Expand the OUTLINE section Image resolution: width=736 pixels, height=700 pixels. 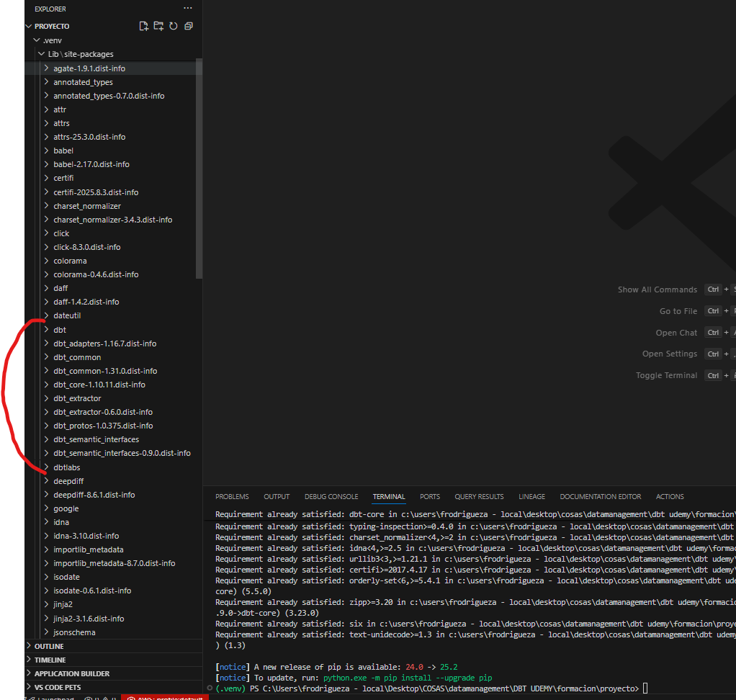coord(49,646)
